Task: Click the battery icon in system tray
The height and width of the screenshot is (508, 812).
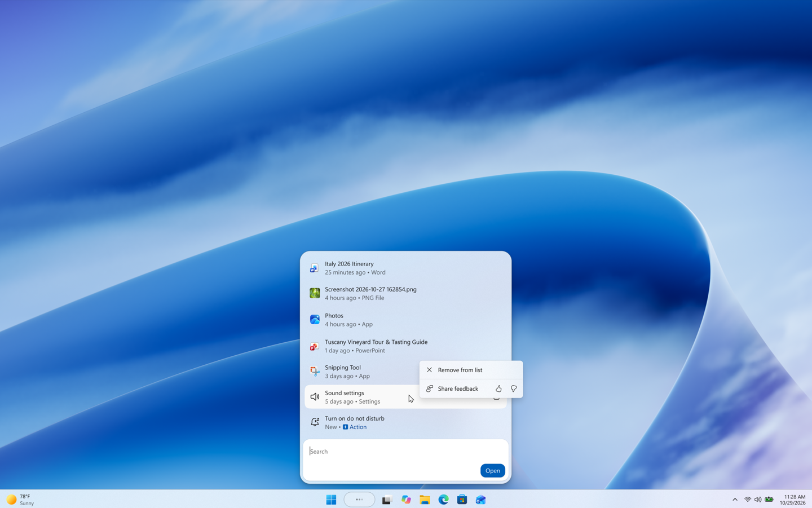Action: 769,500
